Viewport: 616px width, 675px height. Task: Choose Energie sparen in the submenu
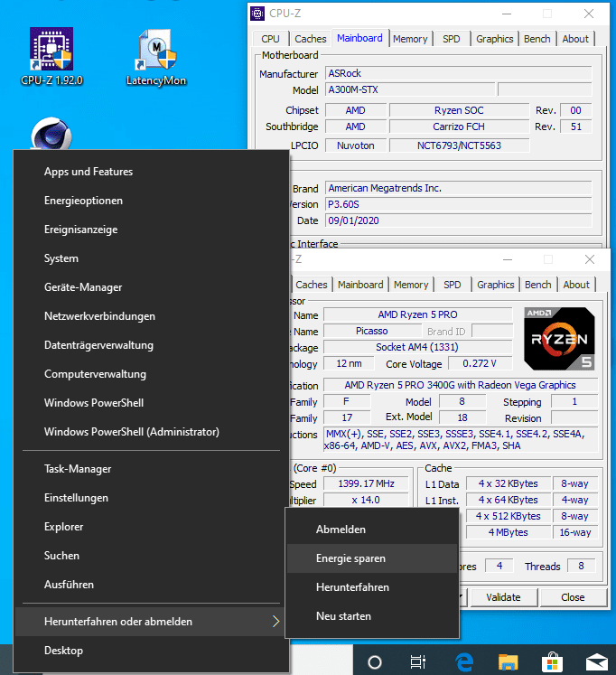tap(372, 558)
